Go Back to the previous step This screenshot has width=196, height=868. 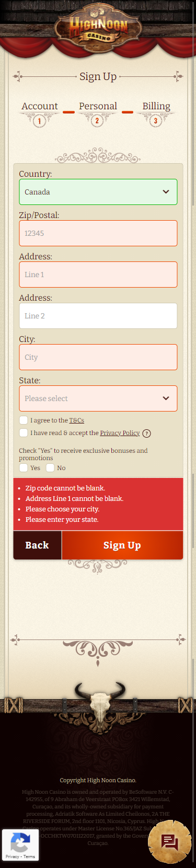(x=37, y=545)
